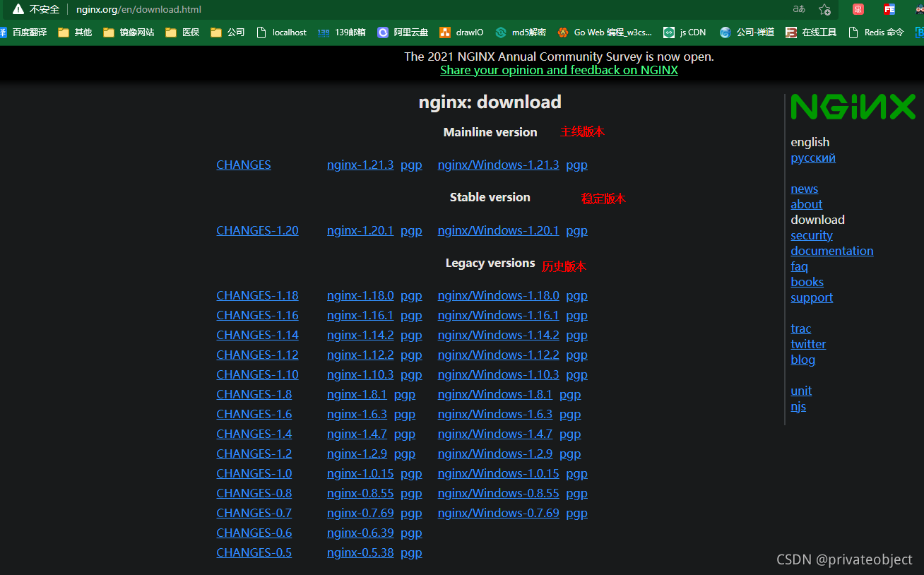The image size is (924, 575).
Task: Open the news sidebar link
Action: (x=805, y=189)
